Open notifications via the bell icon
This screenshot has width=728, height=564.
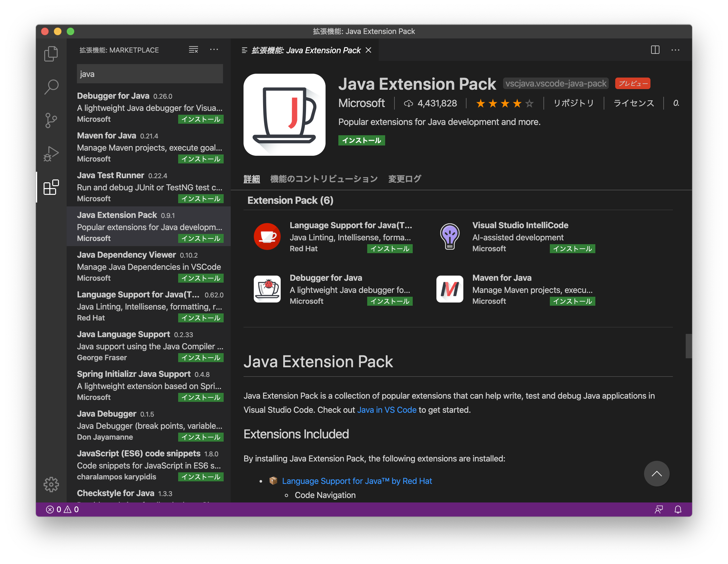(x=678, y=509)
